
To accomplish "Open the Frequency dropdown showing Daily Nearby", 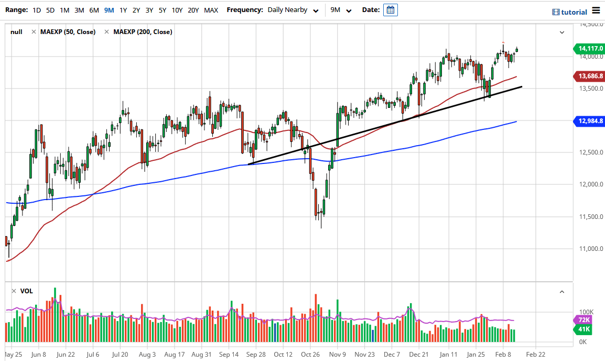I will tap(293, 9).
